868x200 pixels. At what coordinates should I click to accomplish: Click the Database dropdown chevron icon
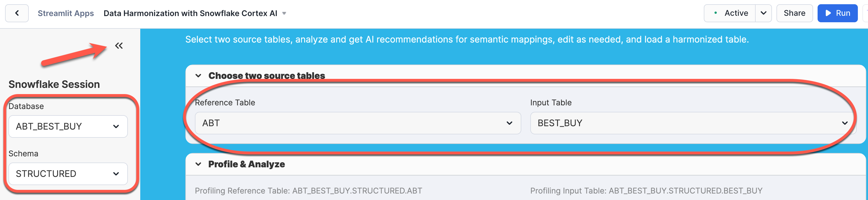116,126
